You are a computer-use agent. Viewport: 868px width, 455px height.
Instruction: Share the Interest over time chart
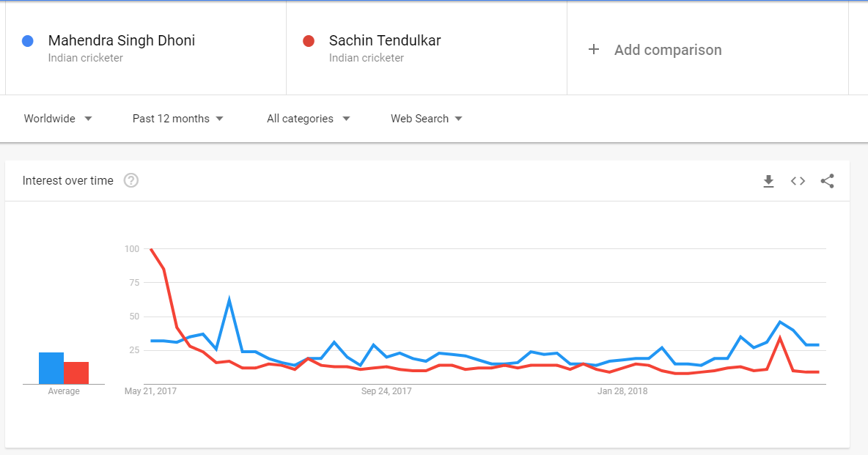coord(828,181)
